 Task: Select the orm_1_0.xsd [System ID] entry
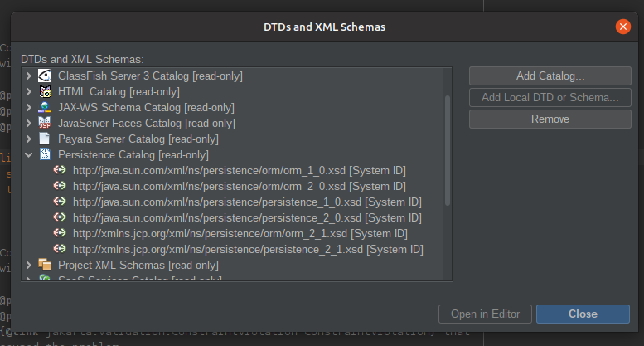(239, 171)
